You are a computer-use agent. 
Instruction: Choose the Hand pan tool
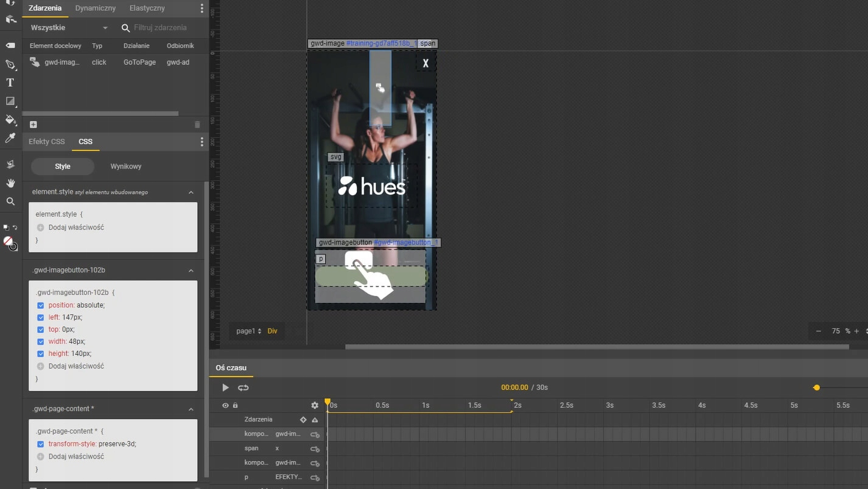click(10, 183)
